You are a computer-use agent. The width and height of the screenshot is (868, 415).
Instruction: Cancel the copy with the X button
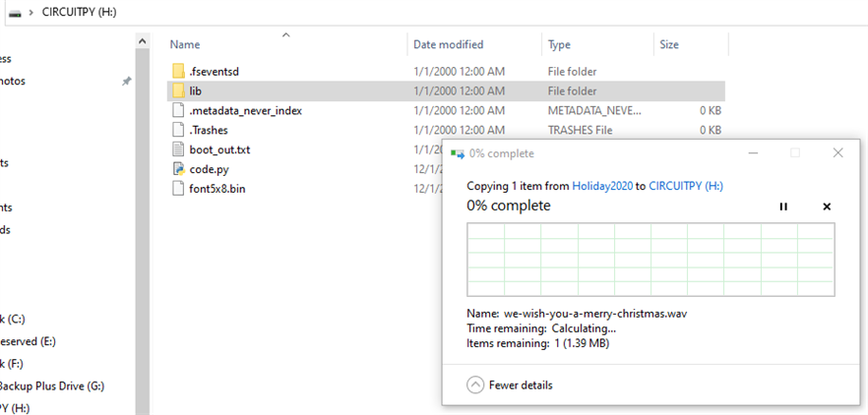tap(827, 207)
